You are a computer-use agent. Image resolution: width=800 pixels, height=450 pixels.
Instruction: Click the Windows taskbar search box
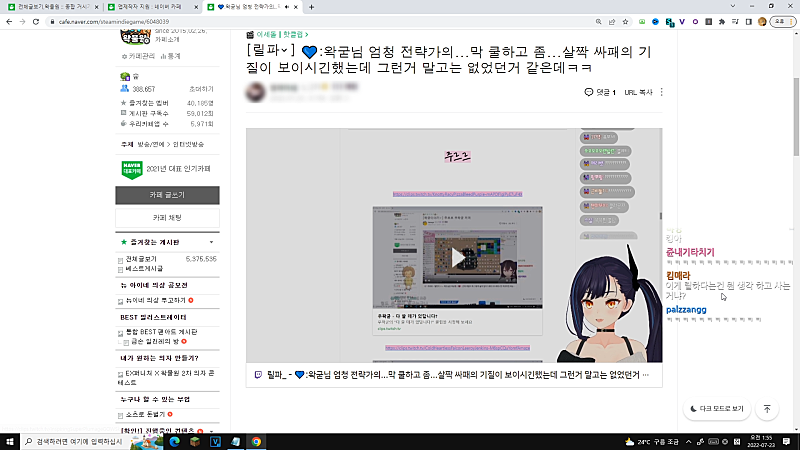pyautogui.click(x=77, y=442)
